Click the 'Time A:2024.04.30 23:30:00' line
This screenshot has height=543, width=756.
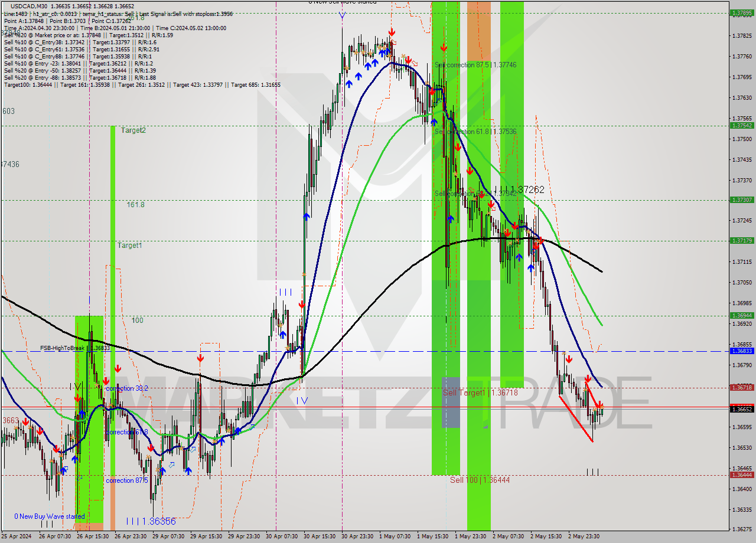(x=115, y=28)
